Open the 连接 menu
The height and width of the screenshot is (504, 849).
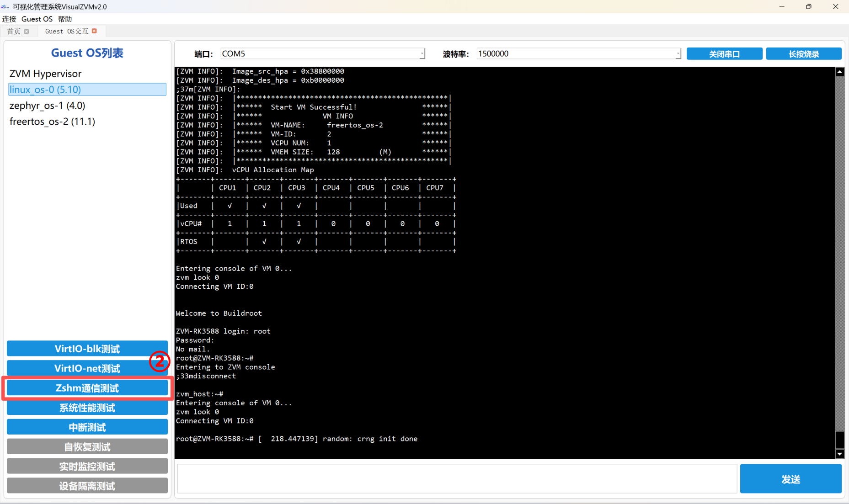pos(9,19)
